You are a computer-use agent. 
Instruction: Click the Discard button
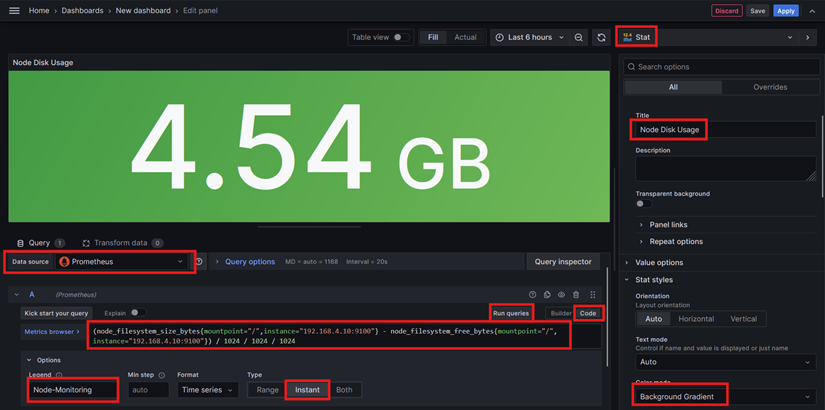pos(727,11)
